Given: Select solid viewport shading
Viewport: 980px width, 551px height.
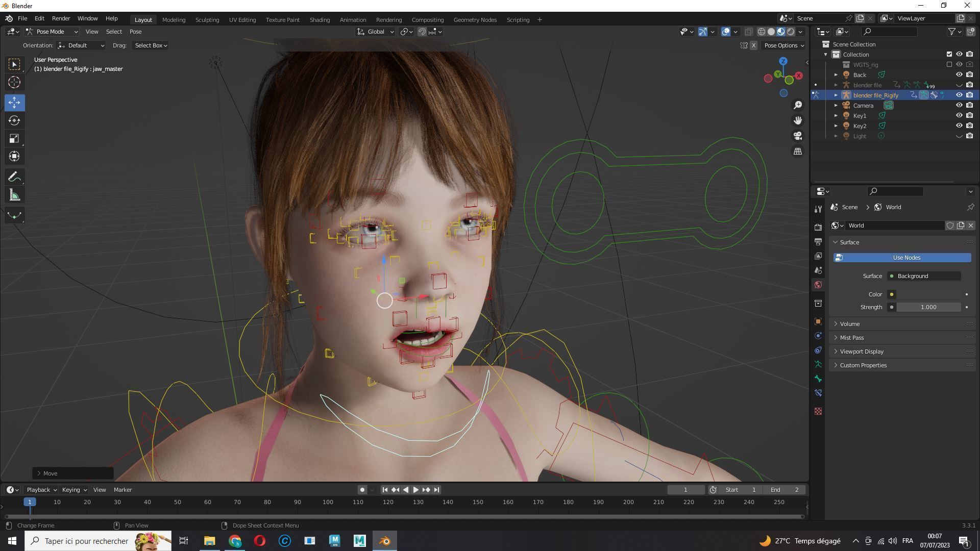Looking at the screenshot, I should [x=771, y=32].
